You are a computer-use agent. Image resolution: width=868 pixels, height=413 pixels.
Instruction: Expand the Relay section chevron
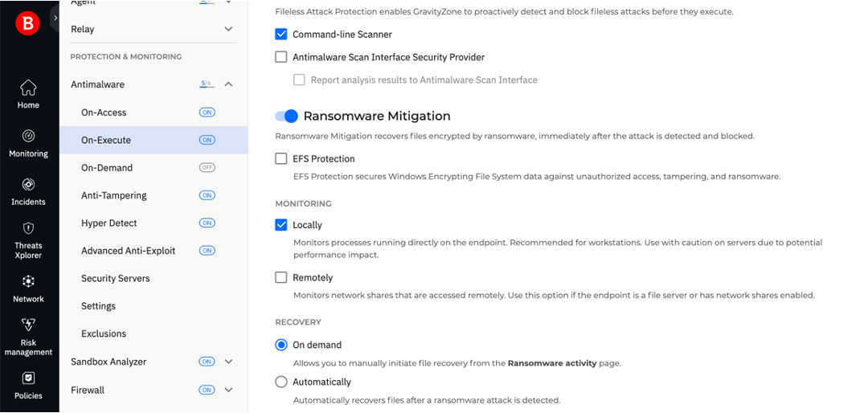(229, 30)
